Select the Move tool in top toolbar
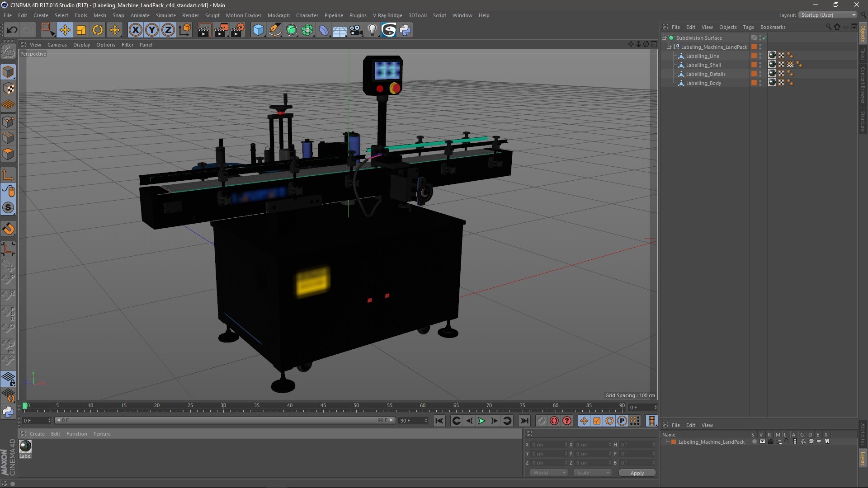This screenshot has width=868, height=488. (65, 30)
